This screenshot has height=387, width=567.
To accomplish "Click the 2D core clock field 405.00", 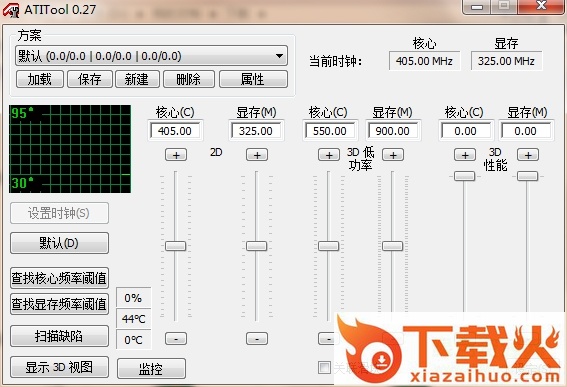I will [x=175, y=131].
